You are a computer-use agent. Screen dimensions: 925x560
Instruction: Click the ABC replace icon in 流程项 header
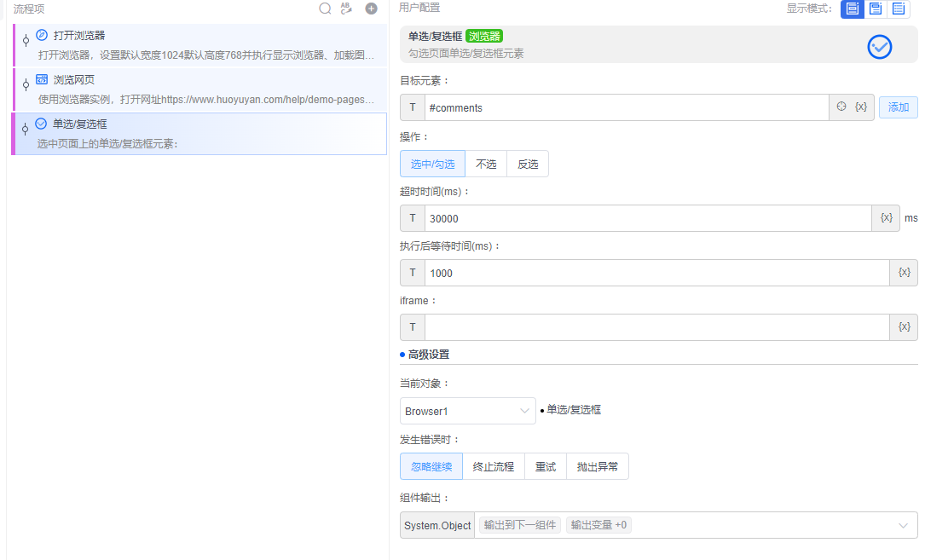tap(346, 9)
